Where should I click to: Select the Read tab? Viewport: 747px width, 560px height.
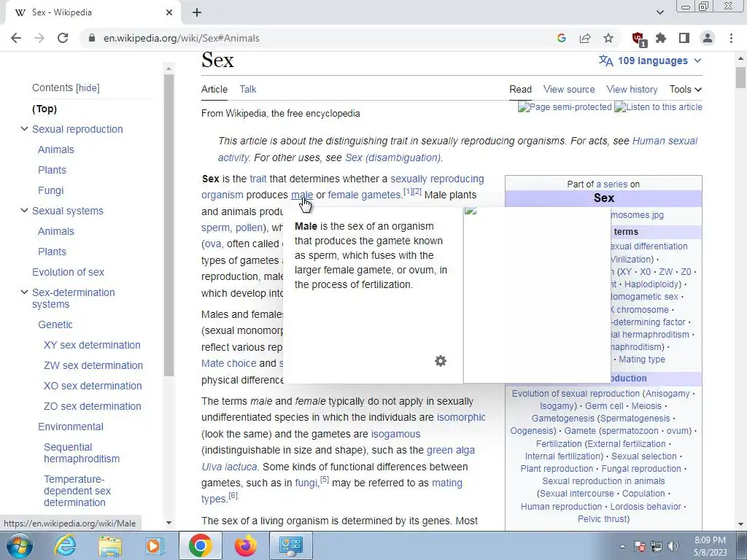point(520,90)
